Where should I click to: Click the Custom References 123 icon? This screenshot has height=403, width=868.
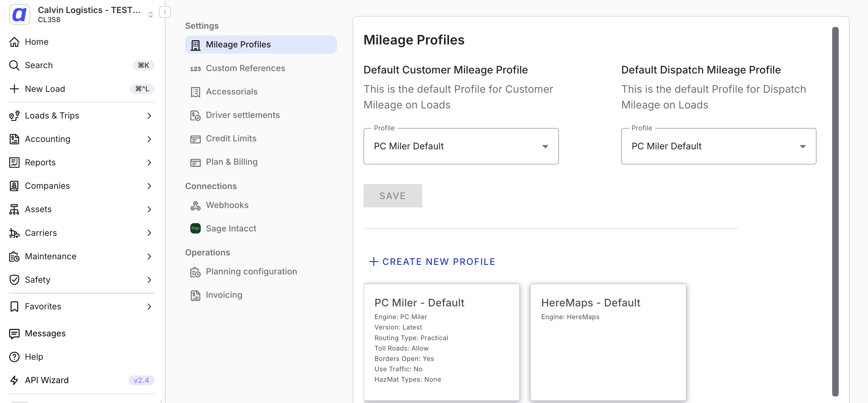coord(195,68)
